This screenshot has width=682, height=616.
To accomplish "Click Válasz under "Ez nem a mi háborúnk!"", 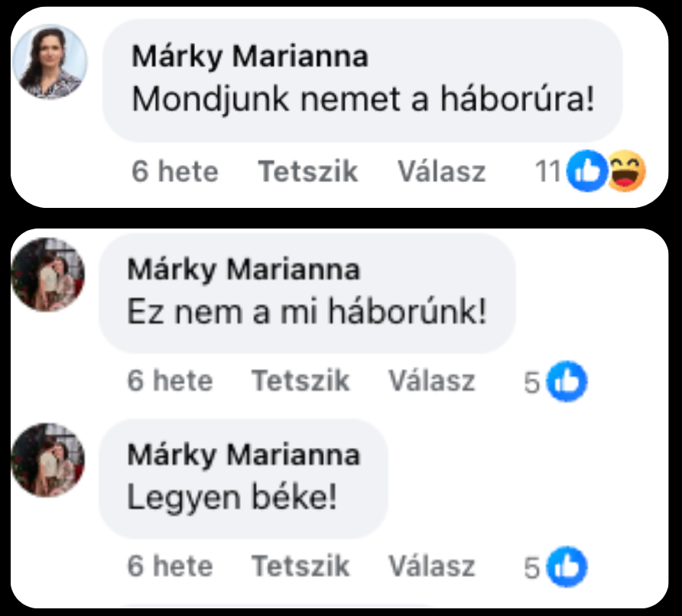I will (431, 381).
